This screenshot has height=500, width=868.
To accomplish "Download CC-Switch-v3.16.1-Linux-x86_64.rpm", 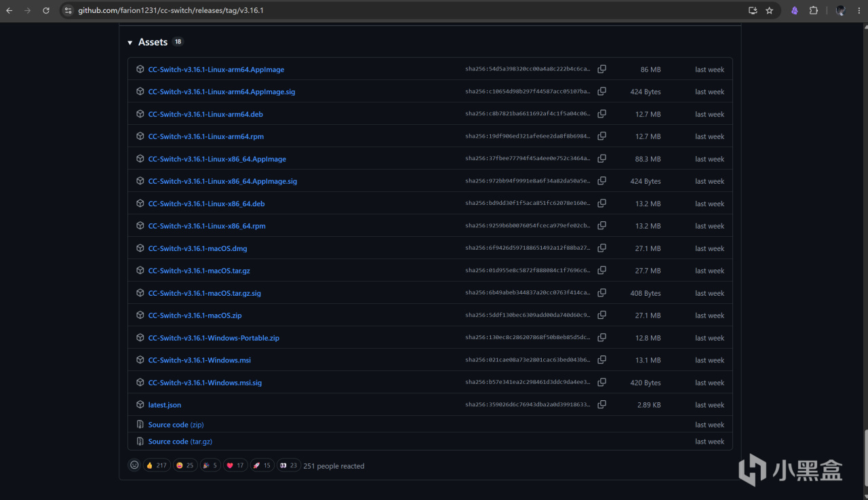I will [207, 226].
